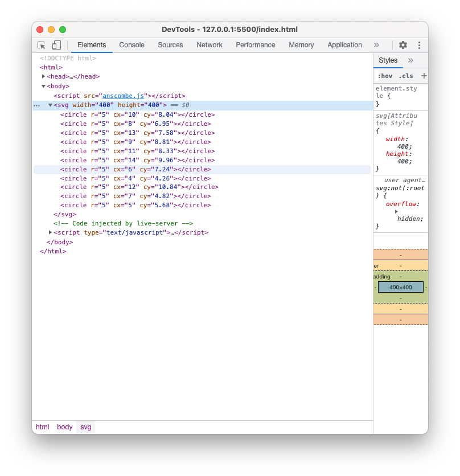Click the new style rule plus icon
The width and height of the screenshot is (460, 476).
(x=424, y=76)
